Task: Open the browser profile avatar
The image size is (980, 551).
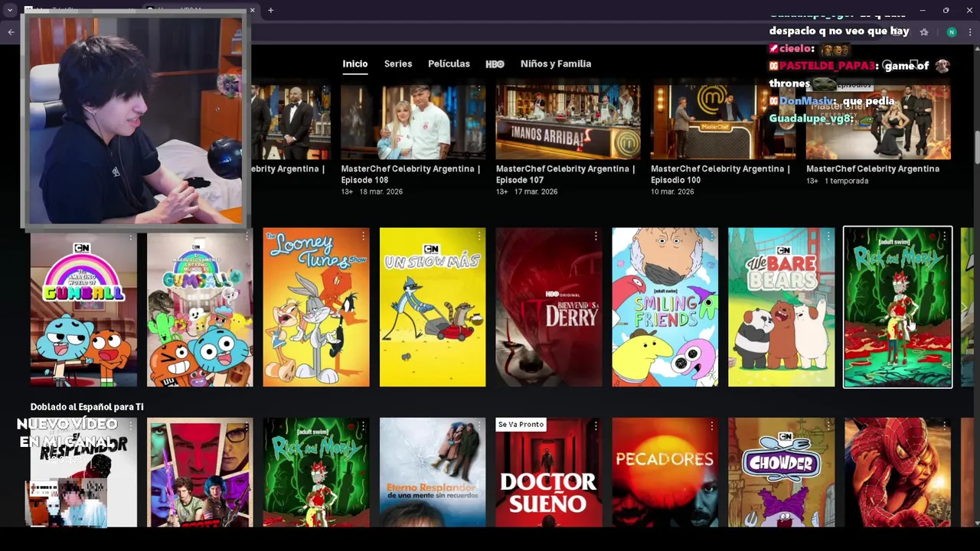Action: pyautogui.click(x=952, y=32)
